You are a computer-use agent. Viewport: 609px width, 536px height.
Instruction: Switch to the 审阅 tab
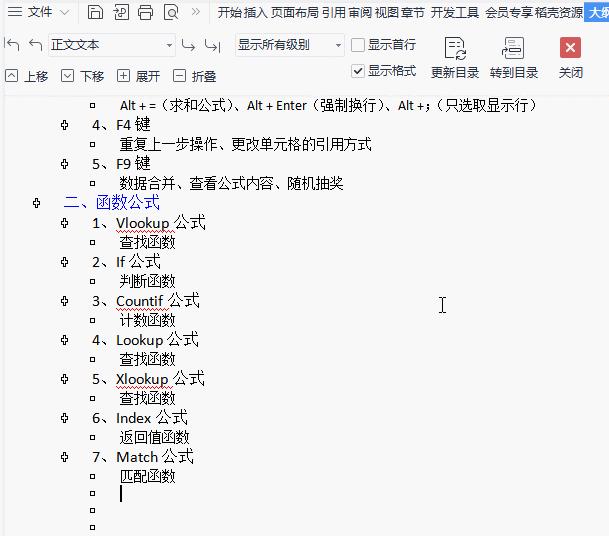360,12
